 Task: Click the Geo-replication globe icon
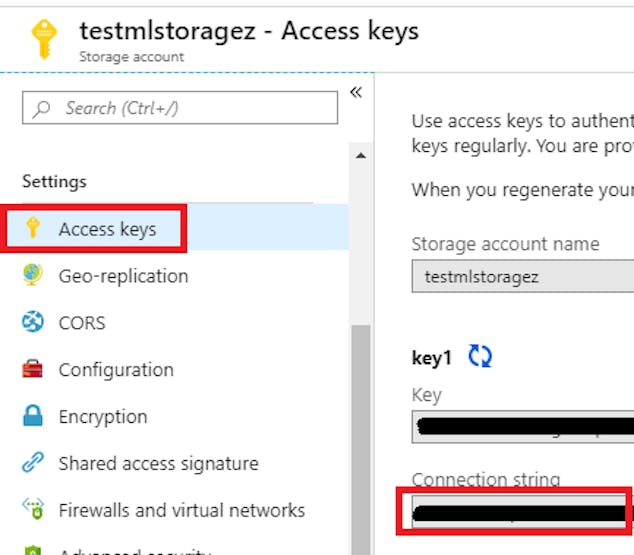[x=32, y=274]
